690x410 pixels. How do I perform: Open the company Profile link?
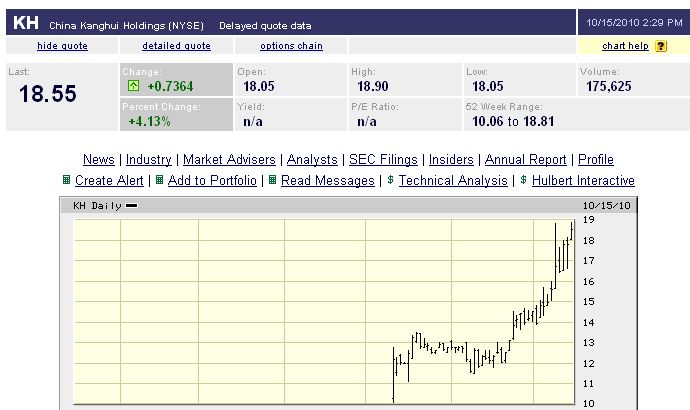[x=596, y=159]
